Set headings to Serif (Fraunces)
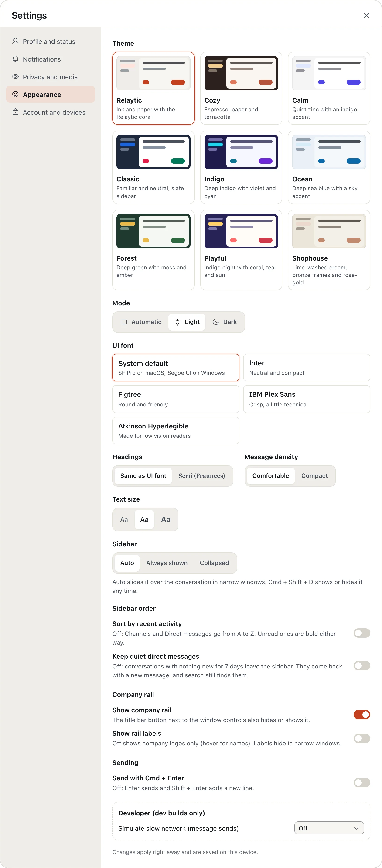 pyautogui.click(x=201, y=476)
